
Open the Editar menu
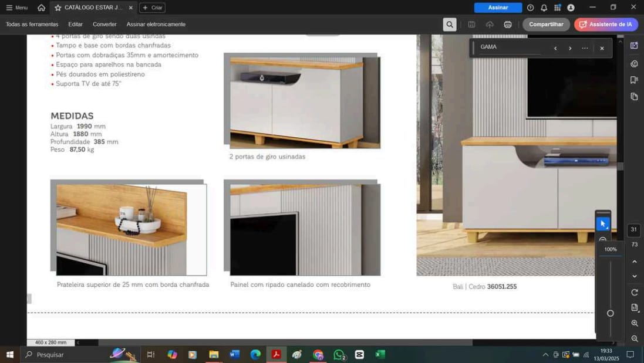click(x=75, y=25)
